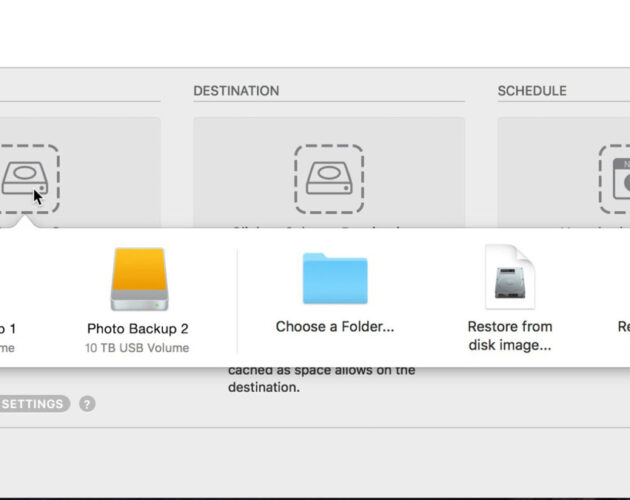Select the yellow Photo Backup 2 drive icon
The height and width of the screenshot is (500, 630).
click(x=139, y=279)
